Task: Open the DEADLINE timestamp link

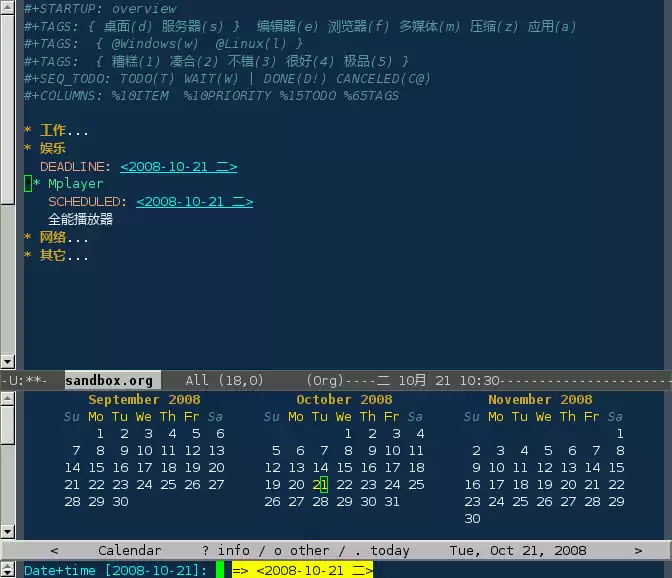Action: pyautogui.click(x=178, y=167)
